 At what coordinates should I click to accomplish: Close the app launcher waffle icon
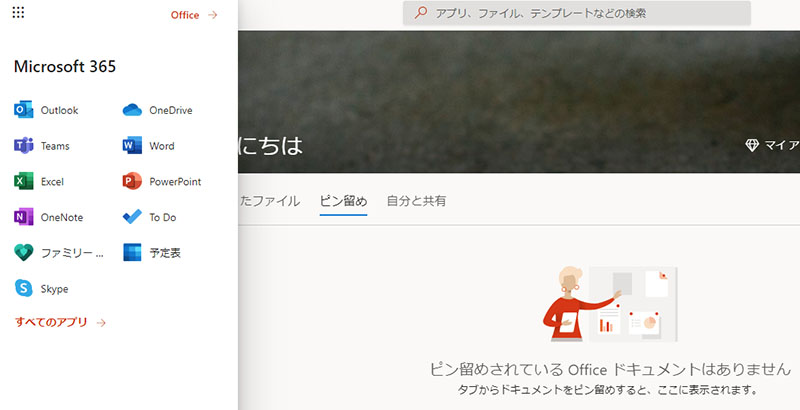(x=18, y=13)
